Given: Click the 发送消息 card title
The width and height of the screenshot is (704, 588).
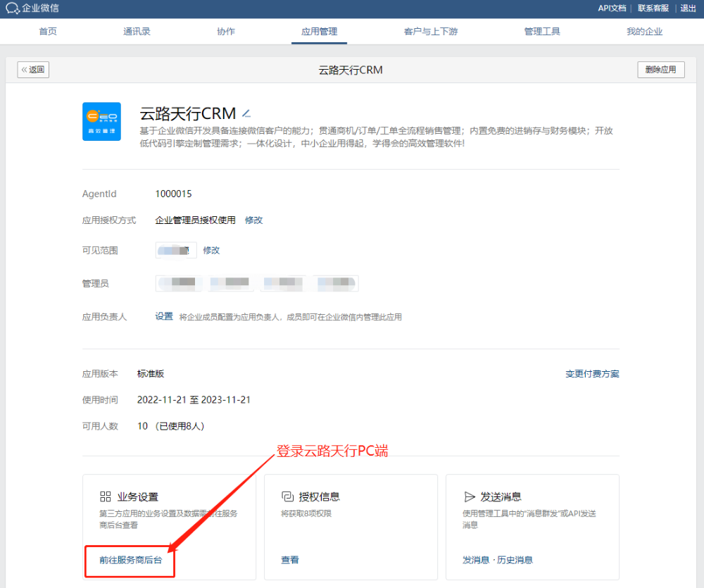Looking at the screenshot, I should click(x=501, y=497).
